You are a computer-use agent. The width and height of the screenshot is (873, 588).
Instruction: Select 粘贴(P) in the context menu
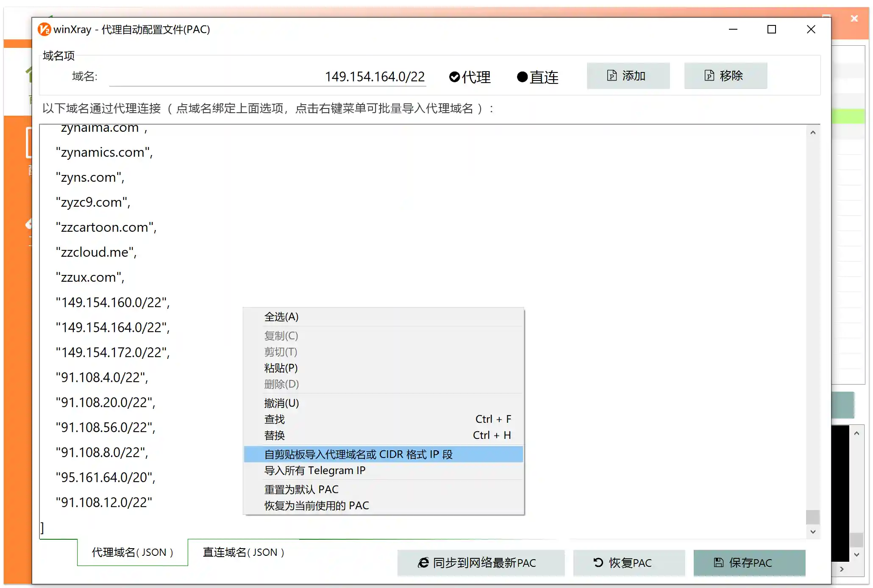[281, 368]
